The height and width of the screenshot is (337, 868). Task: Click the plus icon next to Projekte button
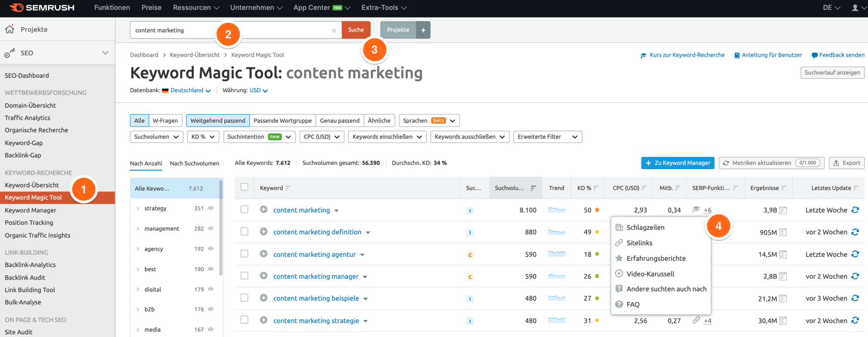[423, 30]
